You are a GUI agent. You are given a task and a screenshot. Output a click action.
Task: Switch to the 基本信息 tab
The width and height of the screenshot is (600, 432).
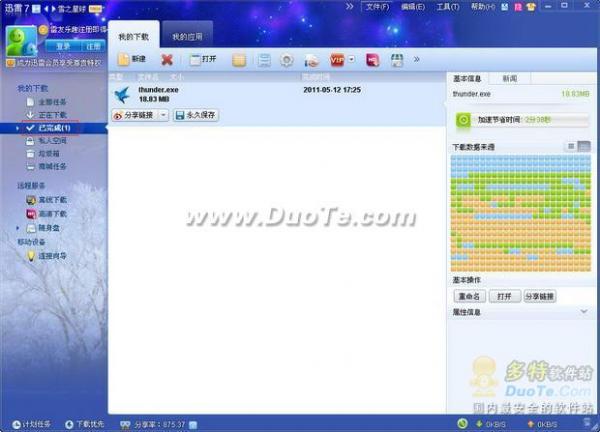click(x=467, y=79)
